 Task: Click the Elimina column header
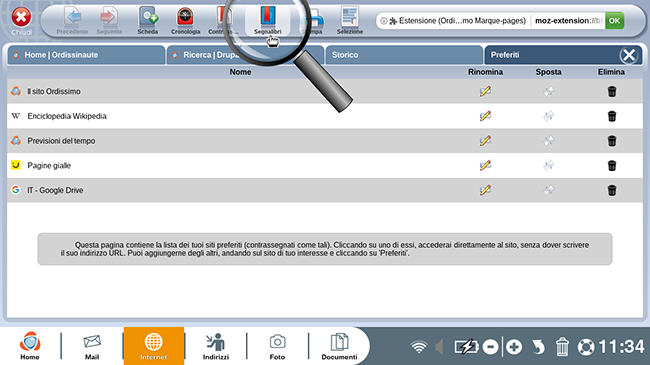coord(611,72)
